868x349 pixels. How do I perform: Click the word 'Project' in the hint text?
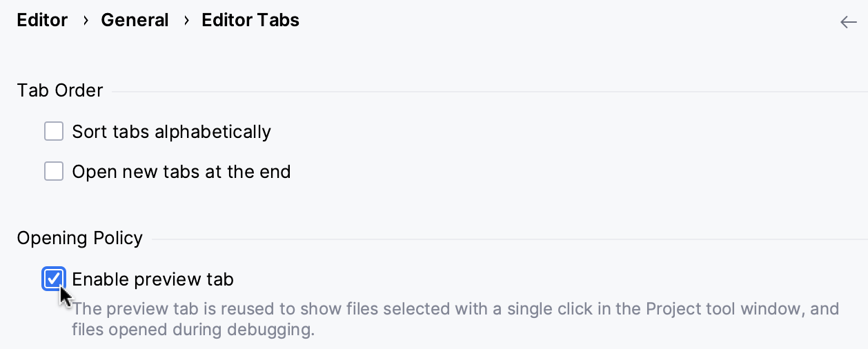(x=674, y=308)
